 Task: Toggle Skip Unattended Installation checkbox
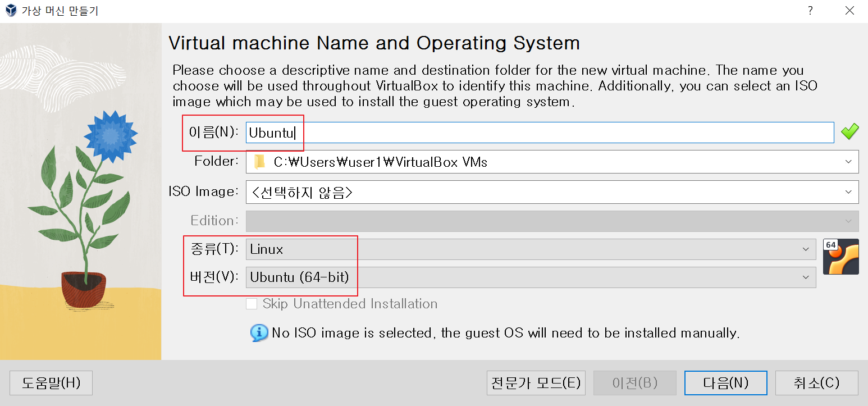(252, 304)
